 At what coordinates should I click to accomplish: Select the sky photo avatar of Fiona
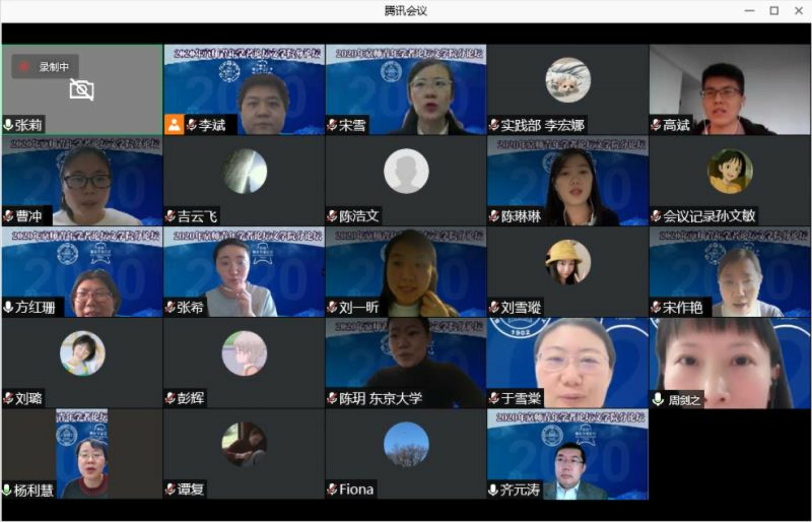coord(406,444)
